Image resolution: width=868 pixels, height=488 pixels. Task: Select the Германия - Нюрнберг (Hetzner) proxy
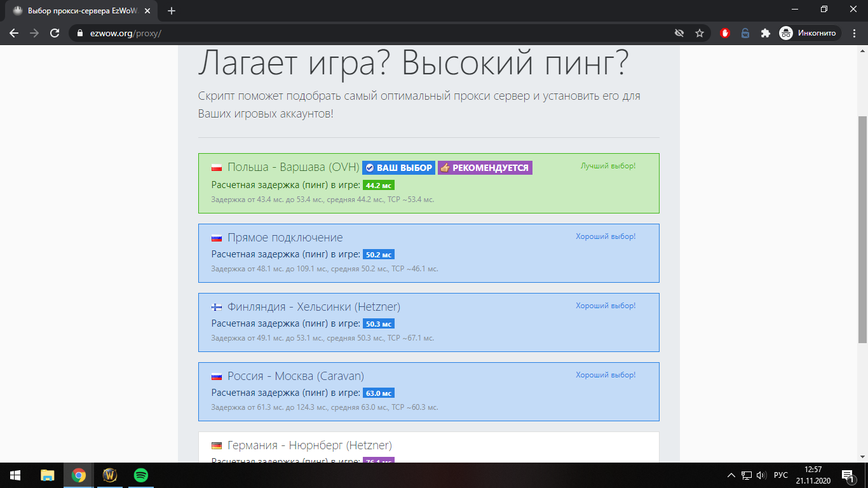(428, 447)
